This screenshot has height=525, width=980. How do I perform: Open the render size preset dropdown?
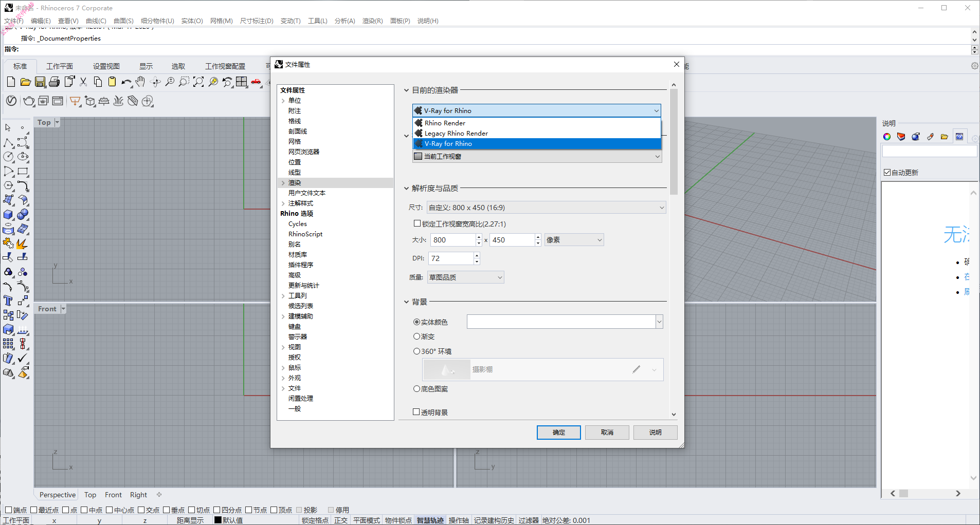(x=546, y=208)
